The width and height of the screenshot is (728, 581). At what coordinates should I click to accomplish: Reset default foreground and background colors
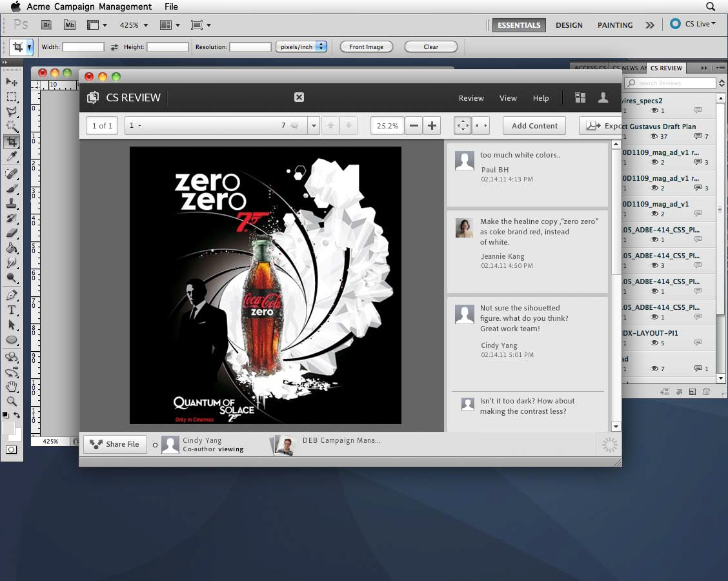pyautogui.click(x=6, y=414)
